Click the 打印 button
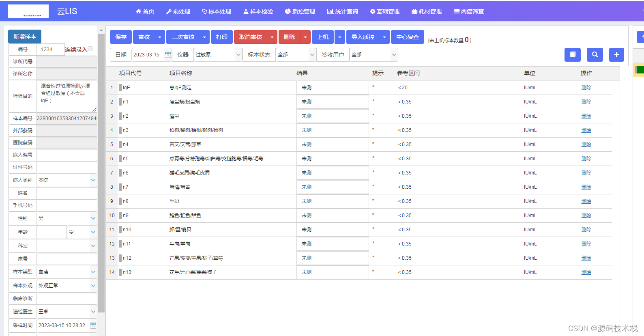644x336 pixels. point(222,37)
